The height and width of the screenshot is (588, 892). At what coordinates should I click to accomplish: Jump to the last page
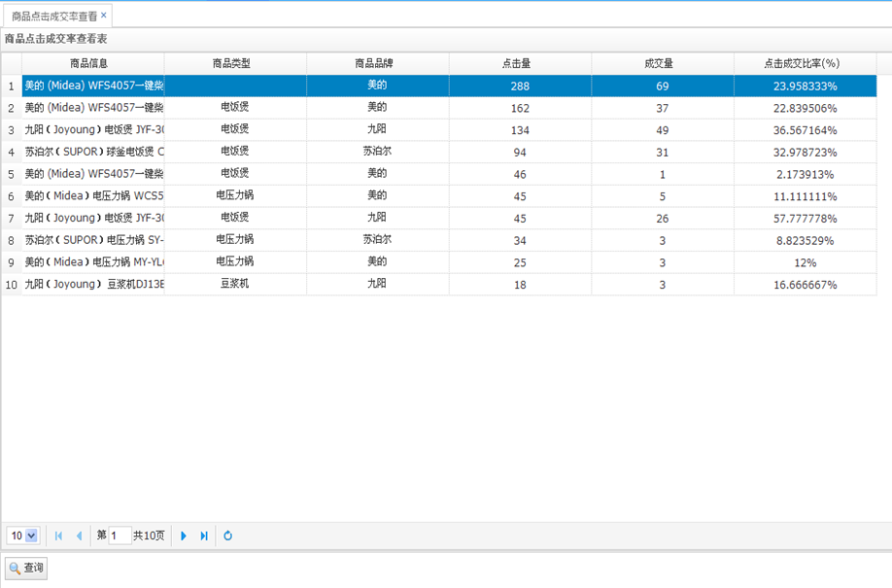tap(204, 536)
